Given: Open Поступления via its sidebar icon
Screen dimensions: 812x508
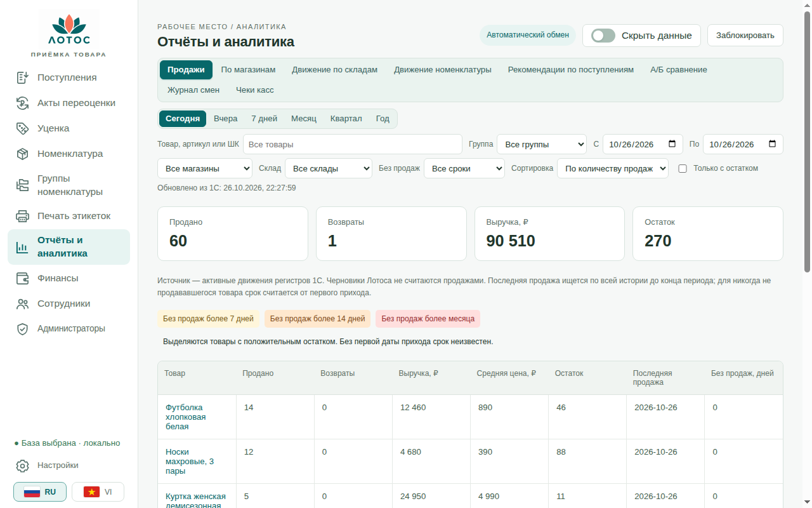Looking at the screenshot, I should click(23, 77).
